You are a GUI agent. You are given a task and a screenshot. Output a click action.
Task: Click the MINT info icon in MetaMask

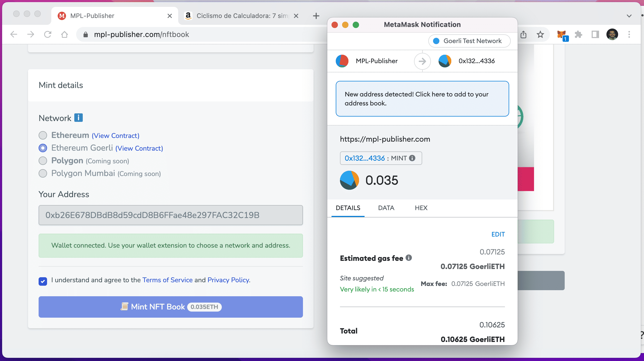pos(412,158)
